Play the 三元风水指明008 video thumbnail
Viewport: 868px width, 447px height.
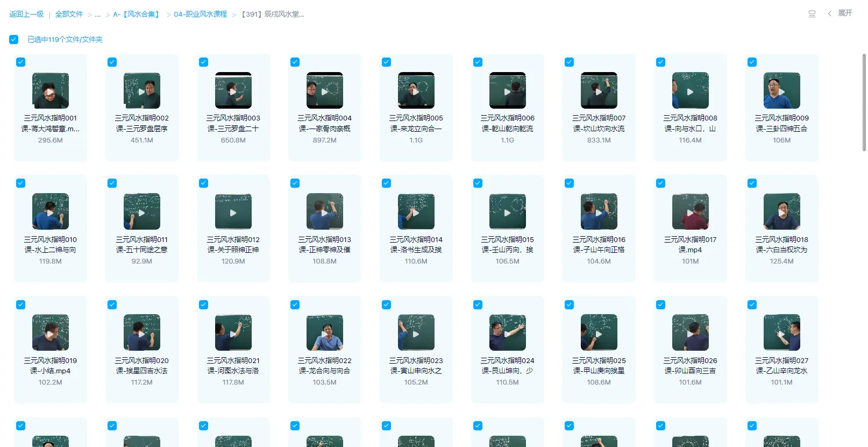tap(691, 90)
